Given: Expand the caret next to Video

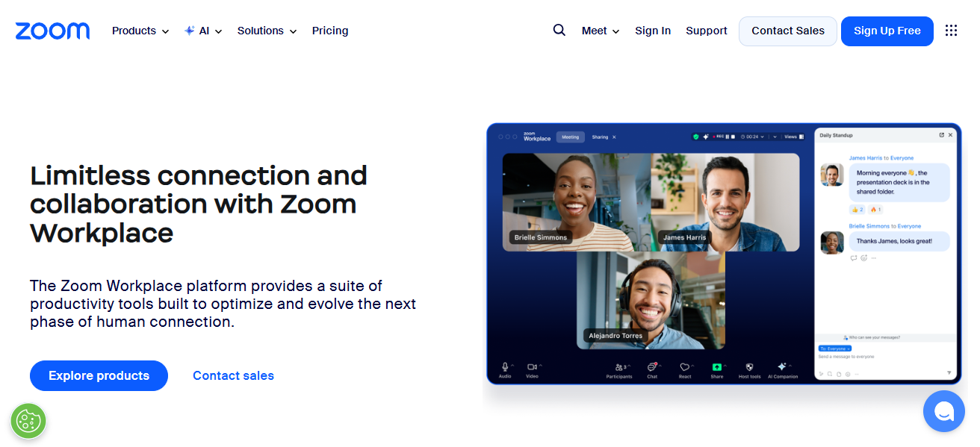Looking at the screenshot, I should [541, 365].
